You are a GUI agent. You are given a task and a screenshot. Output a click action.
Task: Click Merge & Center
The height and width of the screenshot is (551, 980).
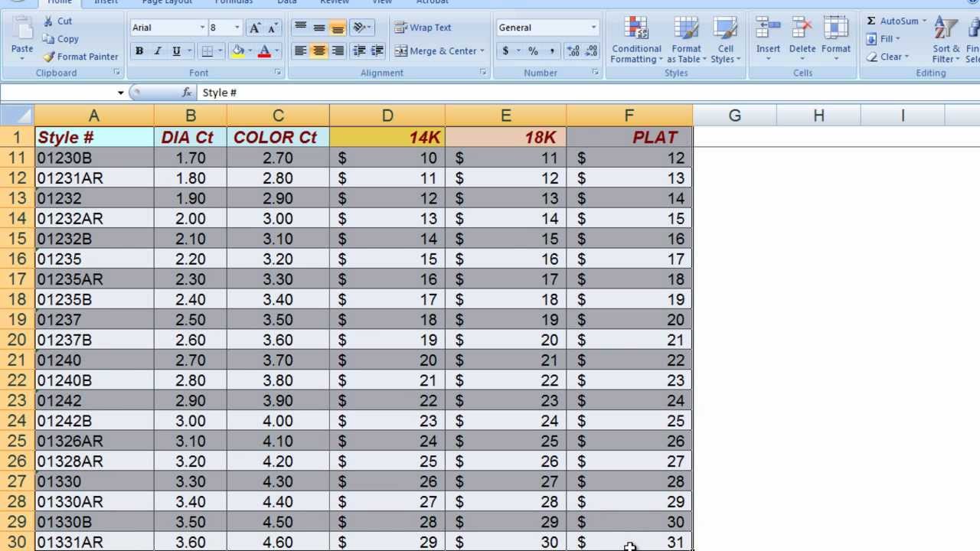pyautogui.click(x=435, y=51)
